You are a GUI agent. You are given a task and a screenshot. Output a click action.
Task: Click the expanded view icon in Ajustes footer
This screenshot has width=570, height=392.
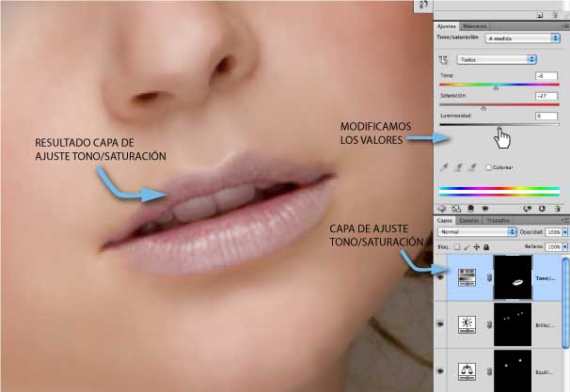[x=456, y=209]
